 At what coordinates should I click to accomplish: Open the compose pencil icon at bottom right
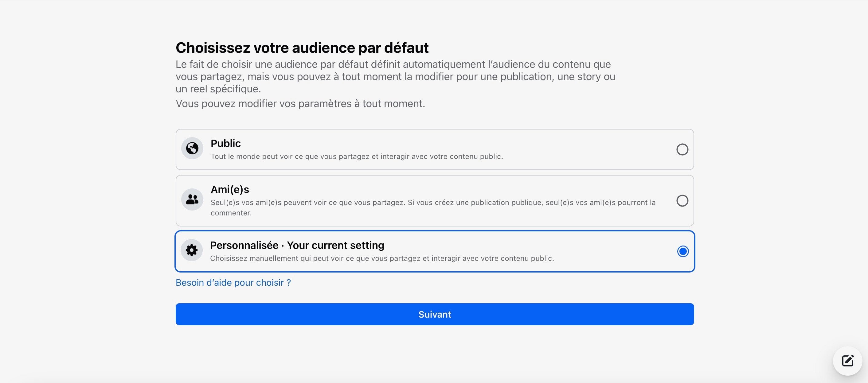(847, 361)
